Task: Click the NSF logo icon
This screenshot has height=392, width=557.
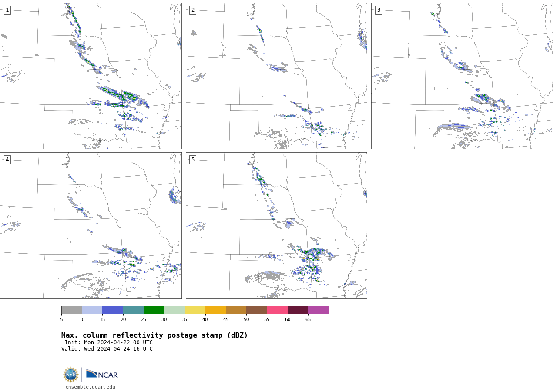Action: (71, 375)
